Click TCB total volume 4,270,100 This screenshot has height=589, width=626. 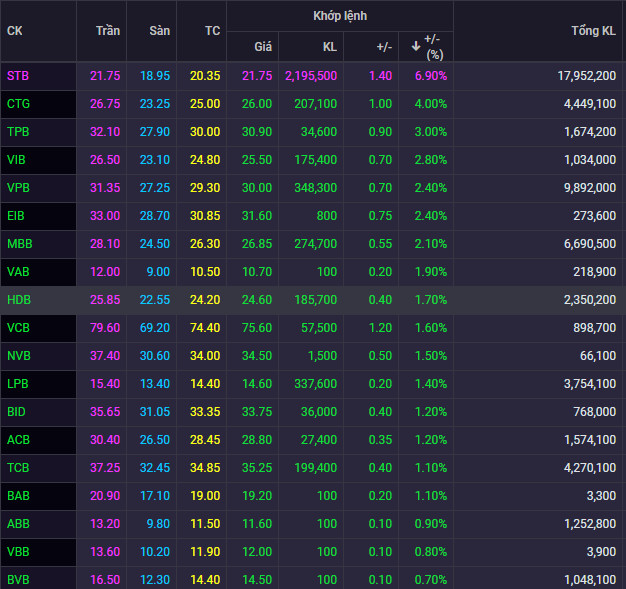tap(590, 467)
